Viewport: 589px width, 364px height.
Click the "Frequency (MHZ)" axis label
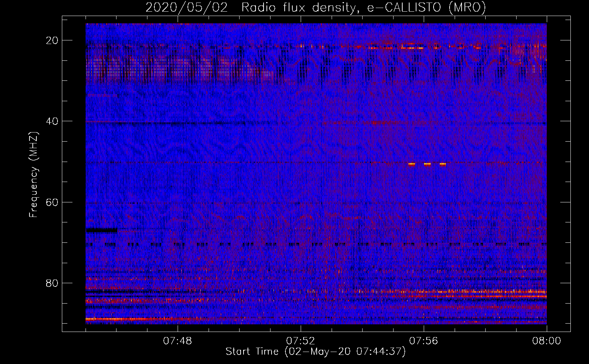[x=33, y=175]
